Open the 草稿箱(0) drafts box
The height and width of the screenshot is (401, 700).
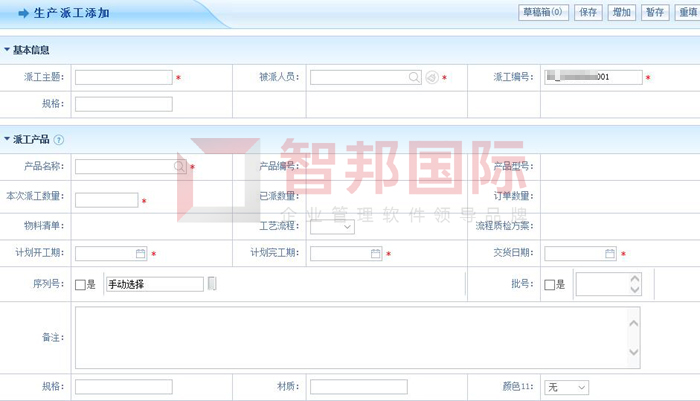pos(543,12)
